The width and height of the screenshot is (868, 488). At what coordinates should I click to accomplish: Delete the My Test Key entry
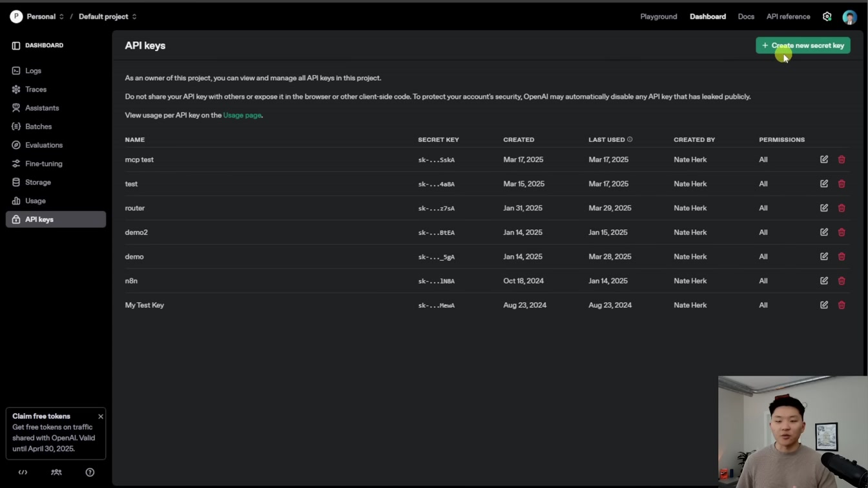pos(842,305)
